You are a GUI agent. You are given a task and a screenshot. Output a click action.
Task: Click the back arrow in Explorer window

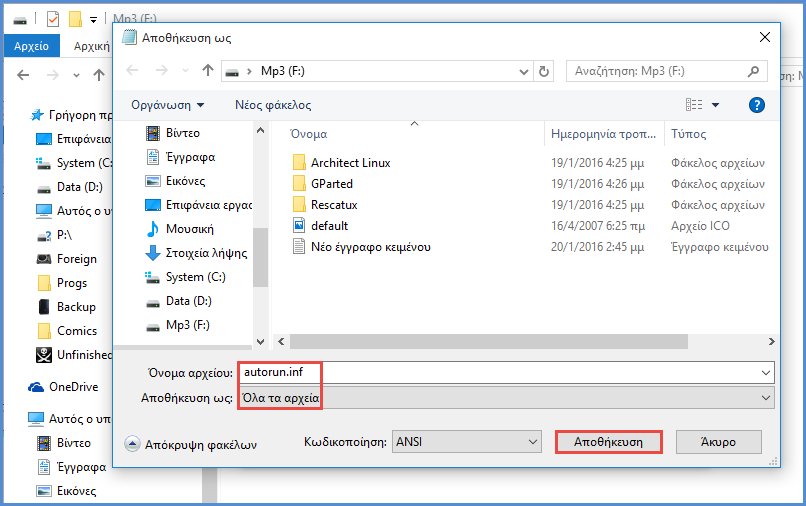tap(23, 75)
